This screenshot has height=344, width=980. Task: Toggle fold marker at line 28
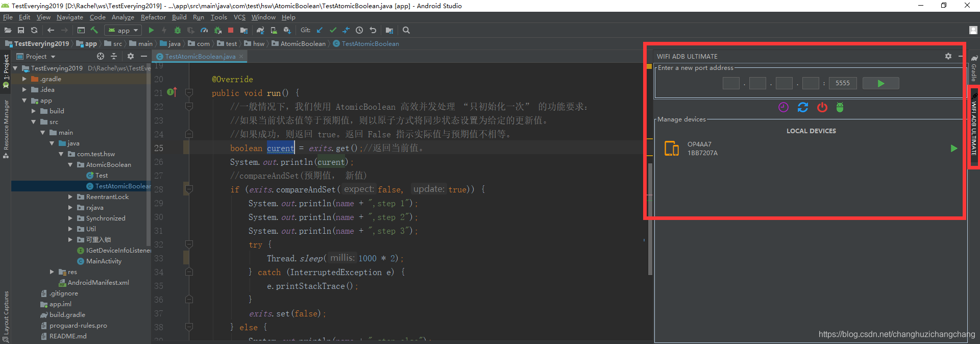[x=189, y=189]
